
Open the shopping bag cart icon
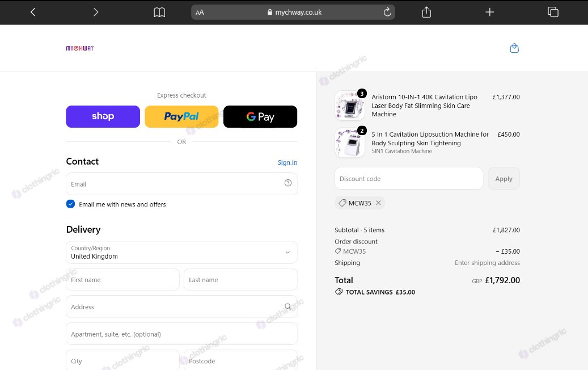click(514, 48)
